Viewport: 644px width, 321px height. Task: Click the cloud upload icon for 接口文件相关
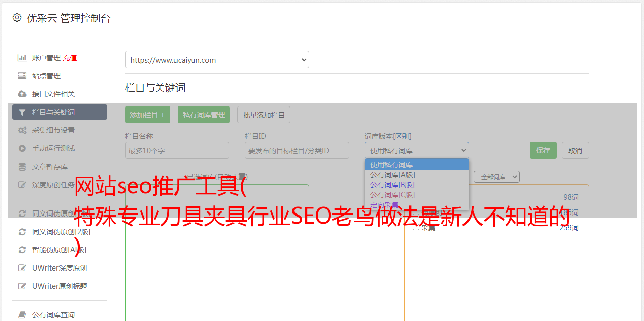[x=22, y=94]
